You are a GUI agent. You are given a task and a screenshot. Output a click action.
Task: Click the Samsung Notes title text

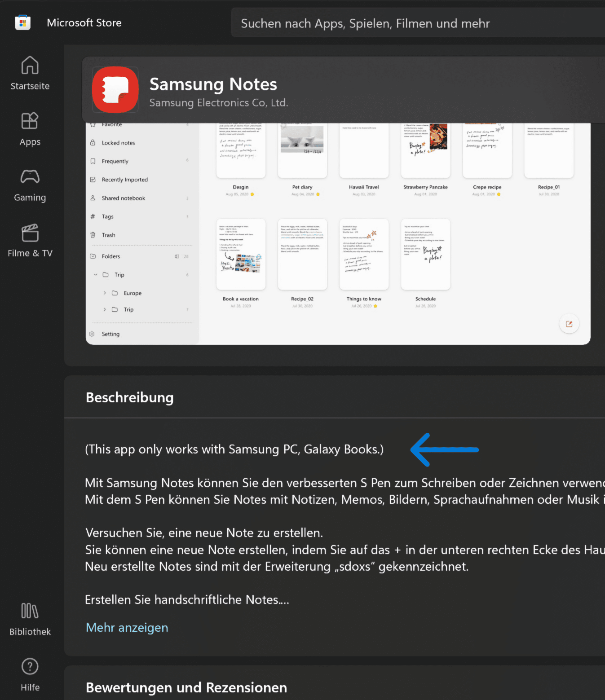tap(213, 84)
